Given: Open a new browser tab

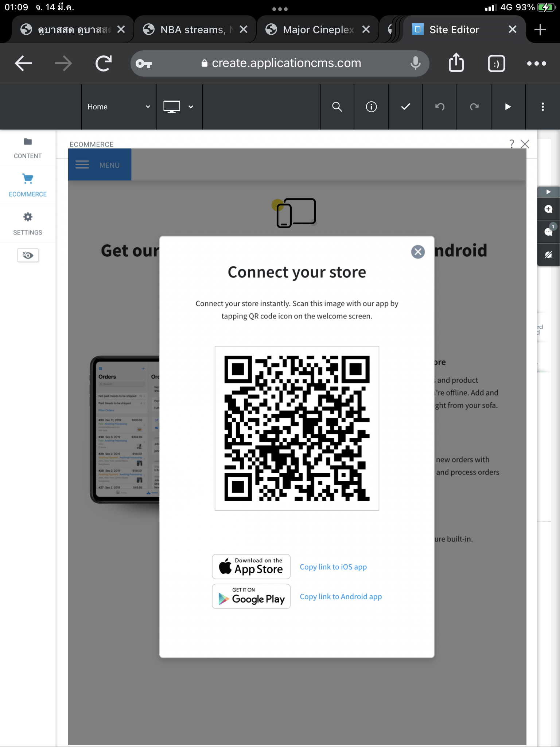Looking at the screenshot, I should click(540, 30).
